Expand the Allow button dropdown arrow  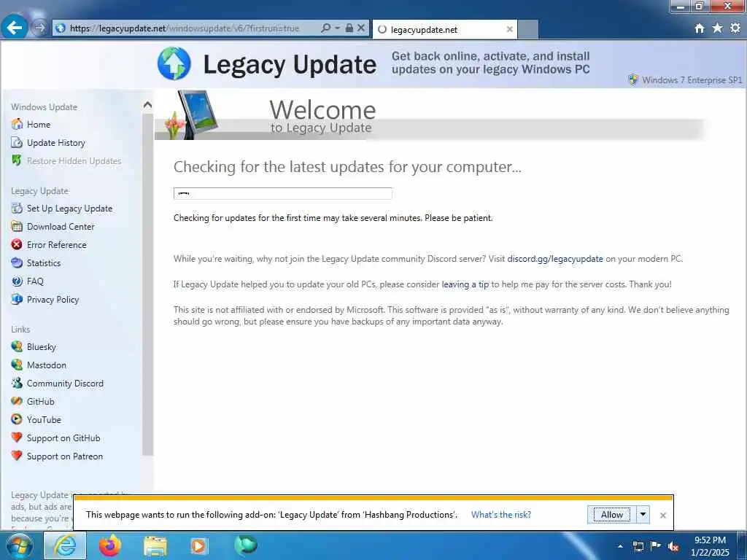coord(643,515)
